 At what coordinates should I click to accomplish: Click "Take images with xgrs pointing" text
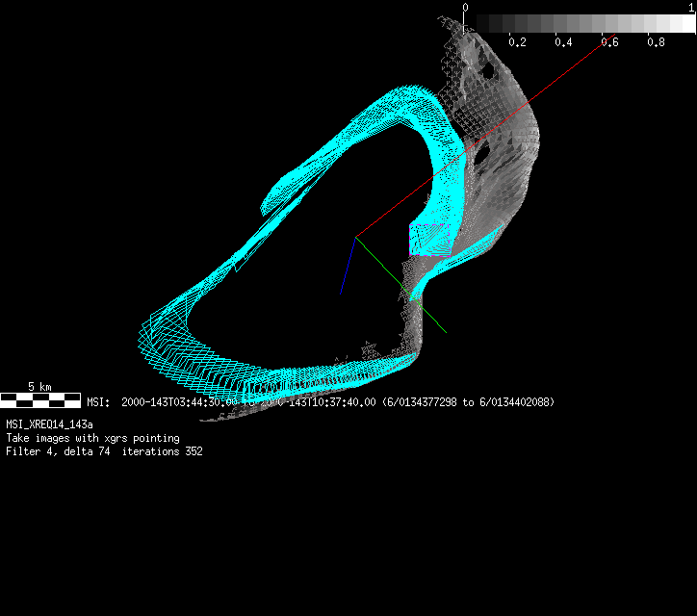92,438
